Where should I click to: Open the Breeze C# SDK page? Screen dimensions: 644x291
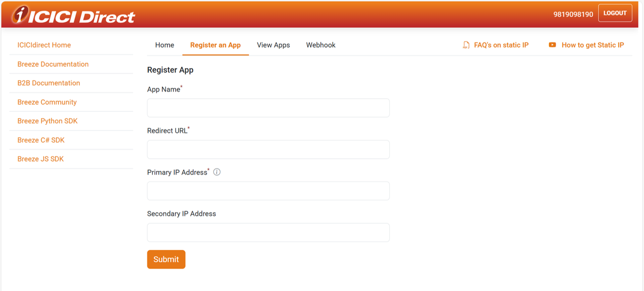[41, 140]
